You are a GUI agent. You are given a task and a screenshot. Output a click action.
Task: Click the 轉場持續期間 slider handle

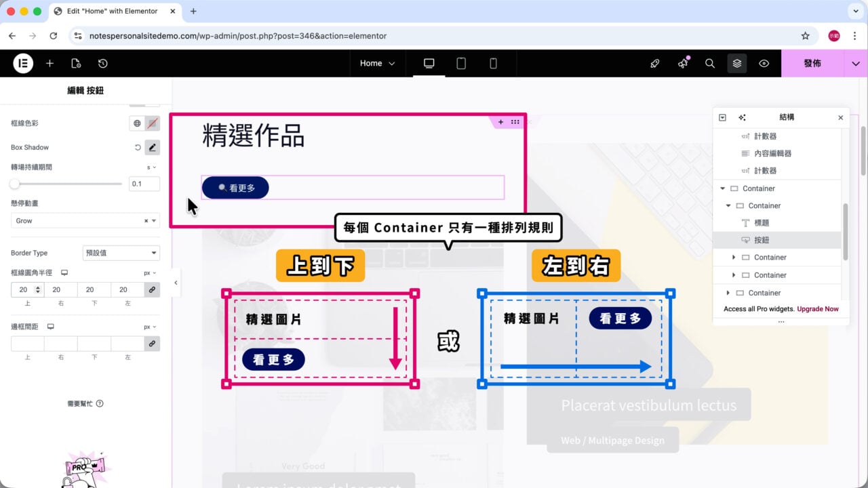click(x=15, y=184)
